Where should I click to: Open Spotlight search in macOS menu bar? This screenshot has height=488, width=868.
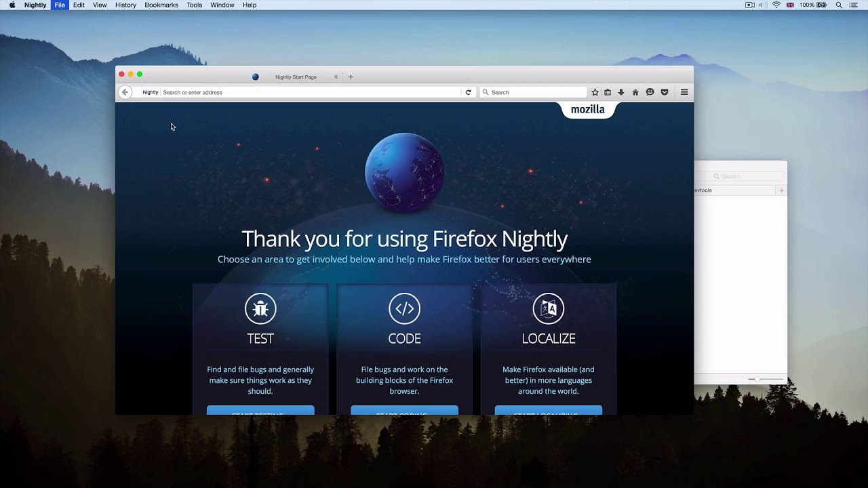pos(839,5)
